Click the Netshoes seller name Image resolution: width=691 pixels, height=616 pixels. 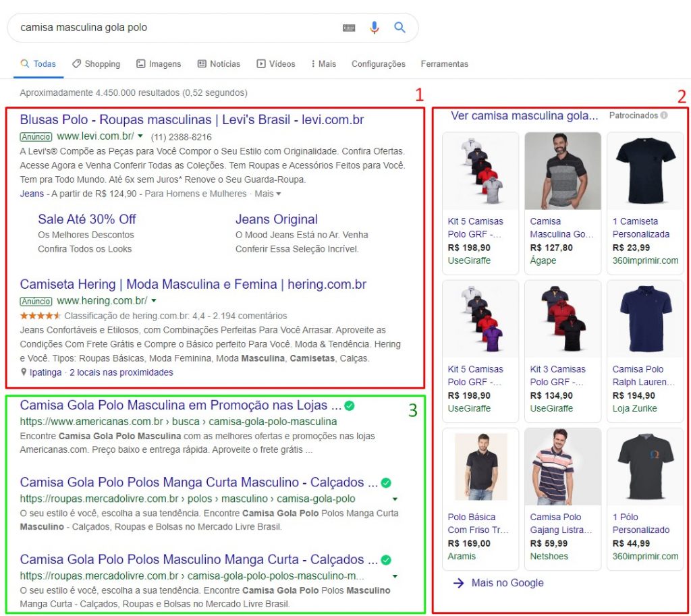coord(549,556)
